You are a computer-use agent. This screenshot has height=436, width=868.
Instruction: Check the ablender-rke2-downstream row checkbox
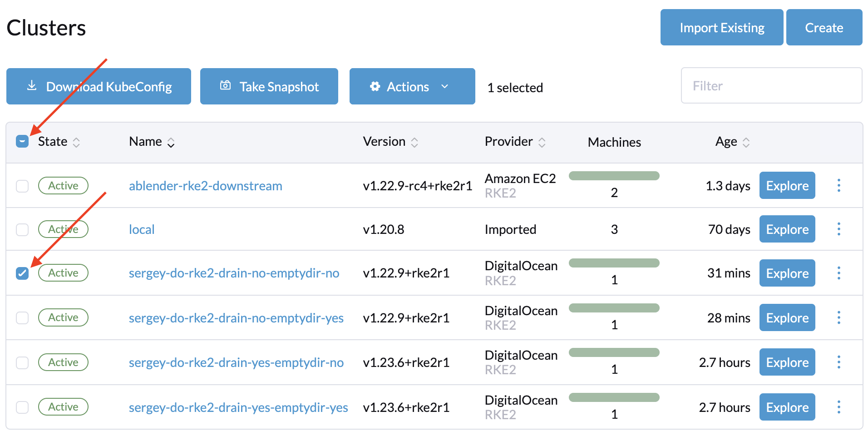coord(22,186)
